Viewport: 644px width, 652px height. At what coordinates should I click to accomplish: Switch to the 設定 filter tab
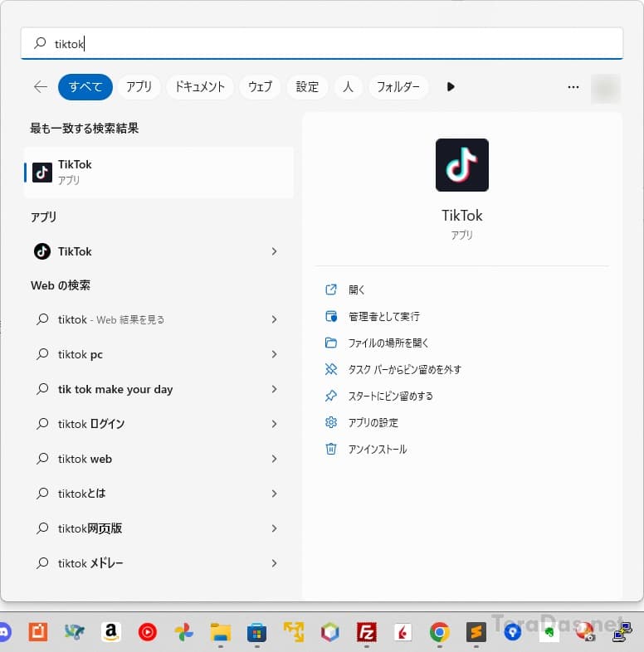tap(307, 87)
